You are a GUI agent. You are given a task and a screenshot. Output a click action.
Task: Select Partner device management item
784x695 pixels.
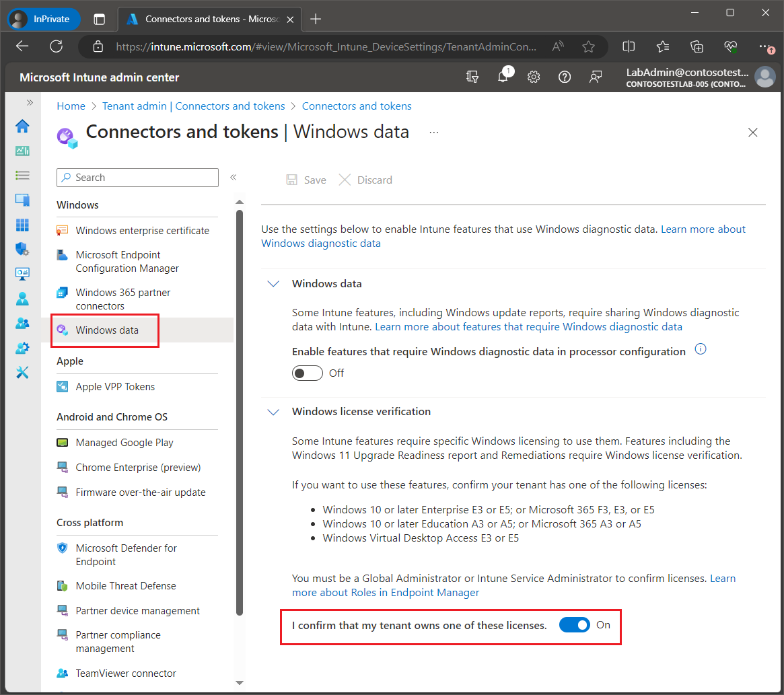click(137, 610)
